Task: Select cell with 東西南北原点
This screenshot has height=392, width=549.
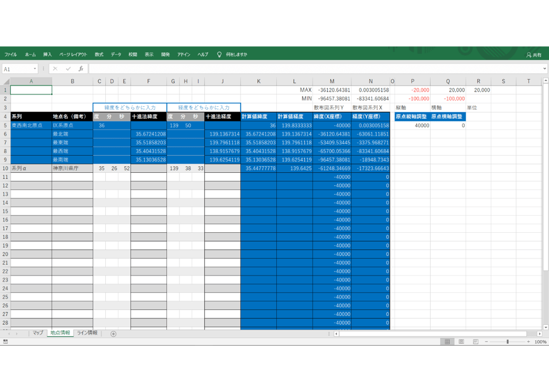Action: [x=31, y=125]
